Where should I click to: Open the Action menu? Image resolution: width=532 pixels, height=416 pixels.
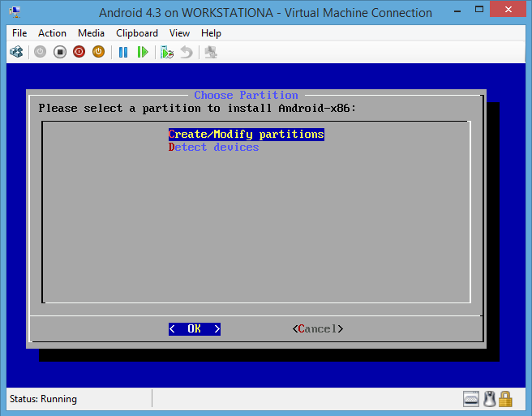(52, 33)
